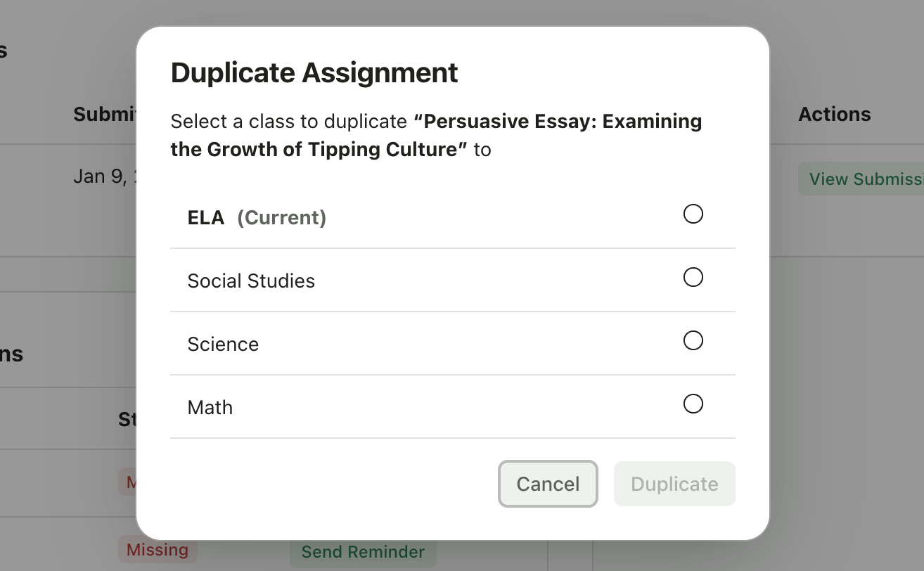Click the Actions column header
The image size is (924, 571).
click(x=834, y=114)
